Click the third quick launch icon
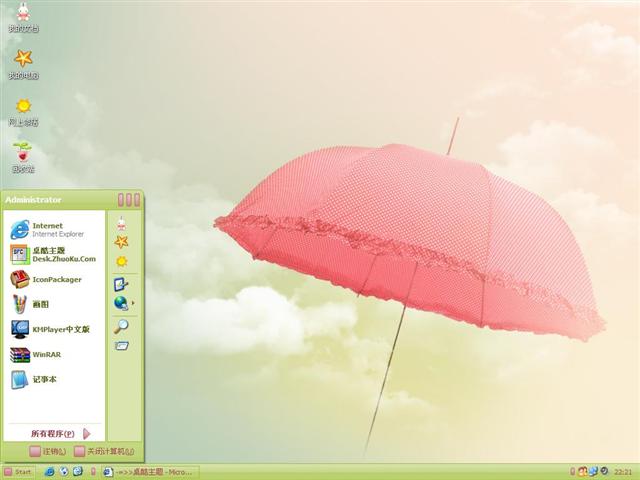 pyautogui.click(x=78, y=472)
